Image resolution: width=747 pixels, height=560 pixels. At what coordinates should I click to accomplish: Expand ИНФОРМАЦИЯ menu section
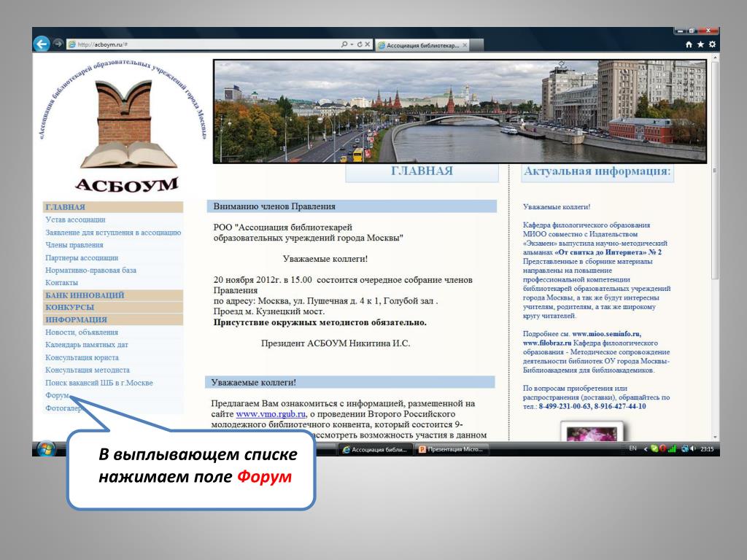click(x=113, y=319)
